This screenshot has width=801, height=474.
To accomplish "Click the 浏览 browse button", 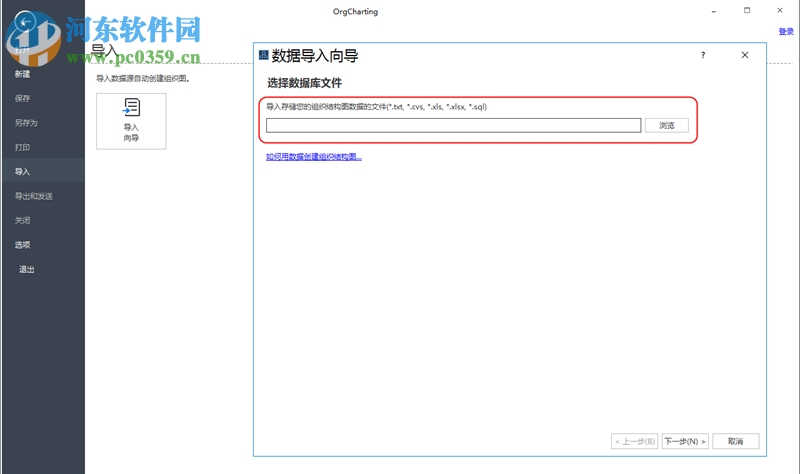I will 667,126.
